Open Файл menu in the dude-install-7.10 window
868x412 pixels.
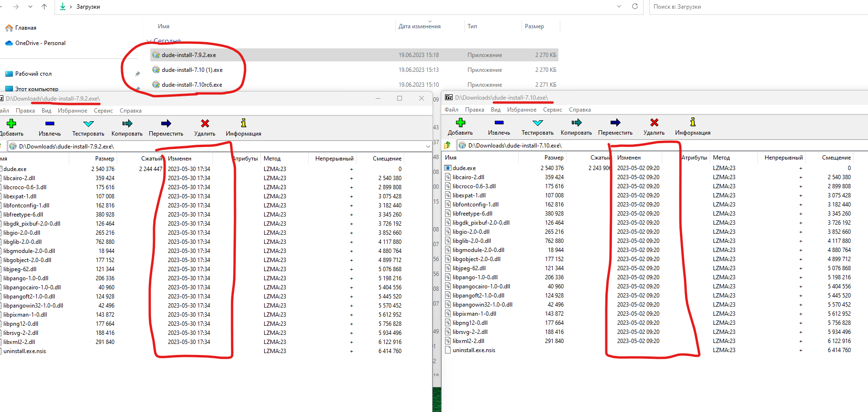(451, 110)
